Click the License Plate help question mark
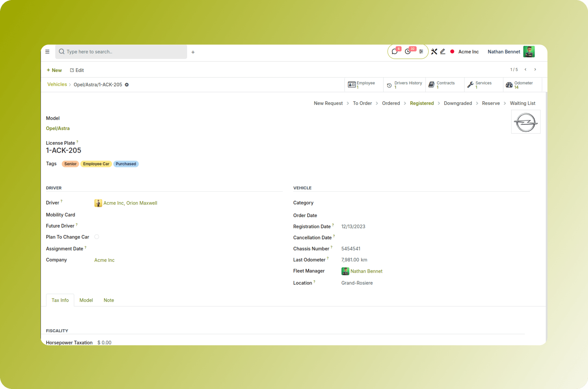Image resolution: width=588 pixels, height=389 pixels. (x=77, y=142)
